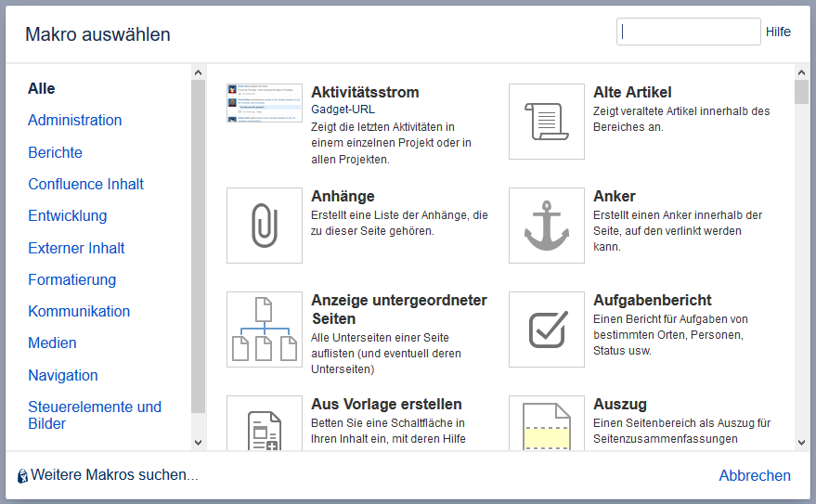Click the macro list scroll-down arrow
816x504 pixels.
801,443
